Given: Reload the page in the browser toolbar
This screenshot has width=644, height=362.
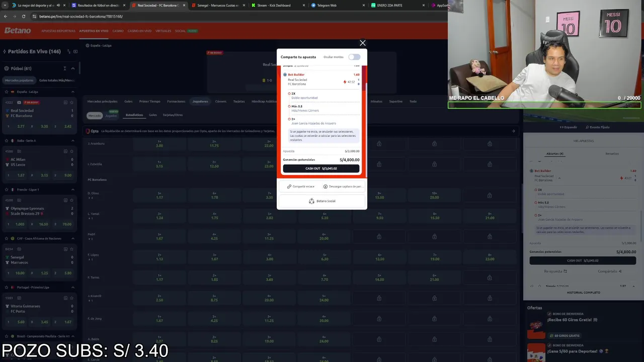Looking at the screenshot, I should tap(24, 16).
